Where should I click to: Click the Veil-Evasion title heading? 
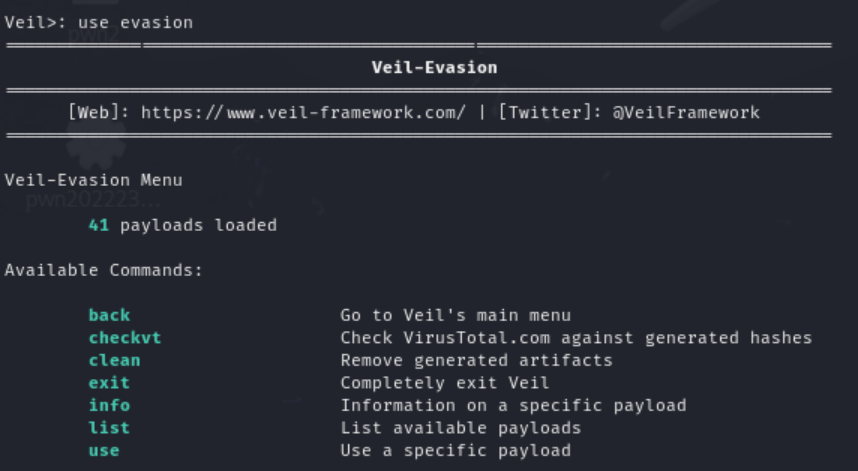pos(434,67)
